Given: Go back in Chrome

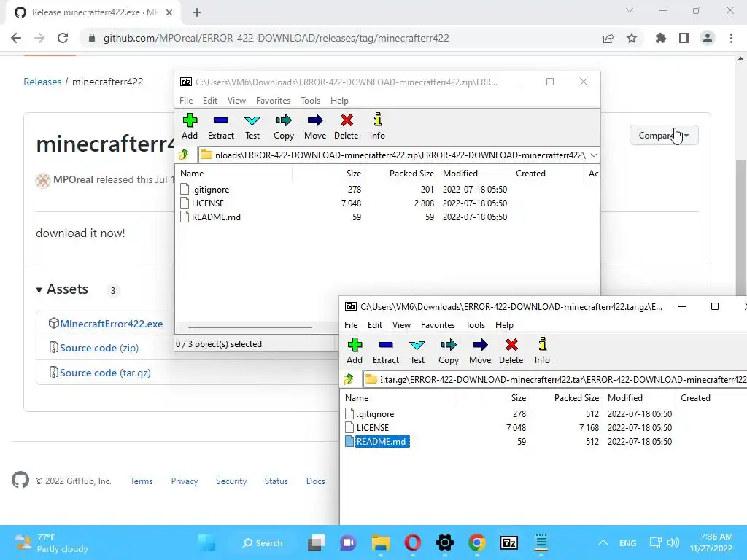Looking at the screenshot, I should 16,38.
